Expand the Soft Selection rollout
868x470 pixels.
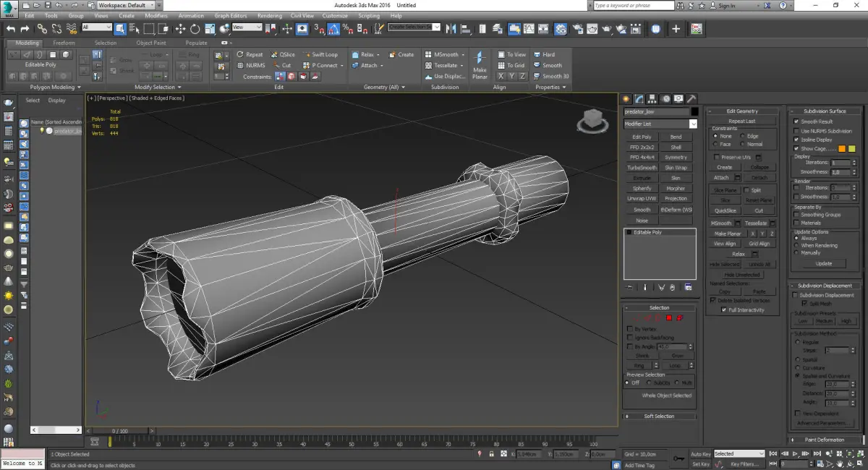click(x=659, y=416)
